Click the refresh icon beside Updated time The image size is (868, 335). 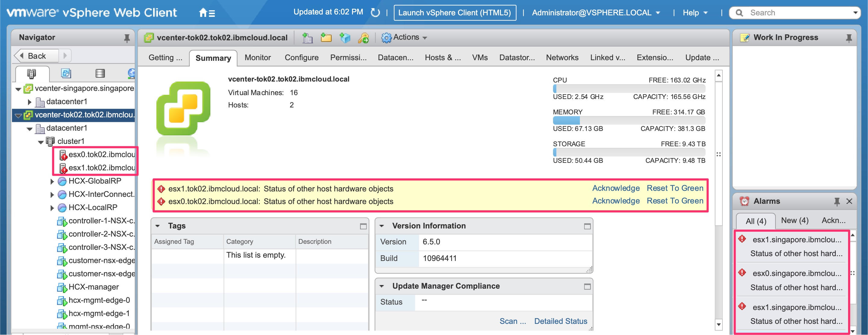click(x=375, y=12)
